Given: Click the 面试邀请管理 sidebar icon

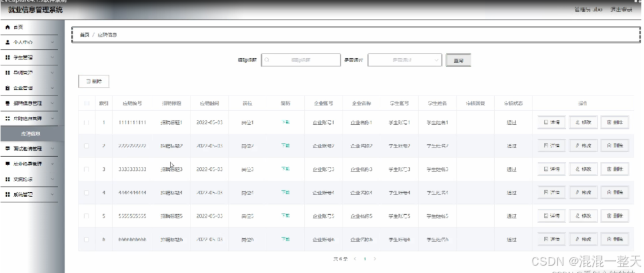Looking at the screenshot, I should [x=7, y=148].
